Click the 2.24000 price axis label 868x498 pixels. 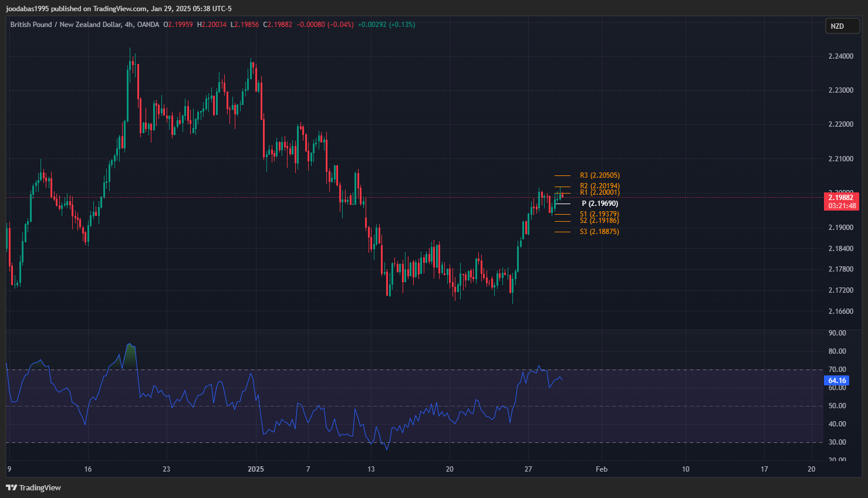click(x=840, y=56)
